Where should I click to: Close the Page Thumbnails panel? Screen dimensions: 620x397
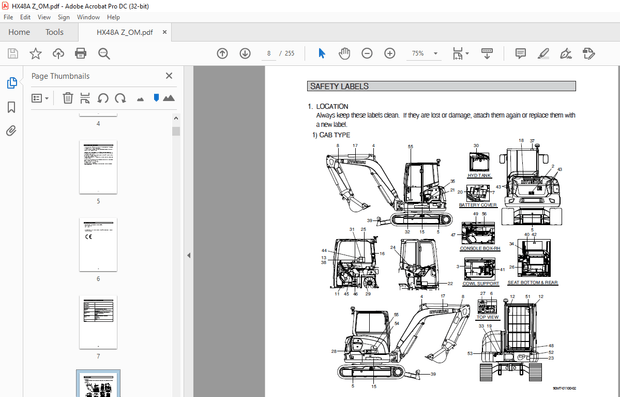pos(169,76)
